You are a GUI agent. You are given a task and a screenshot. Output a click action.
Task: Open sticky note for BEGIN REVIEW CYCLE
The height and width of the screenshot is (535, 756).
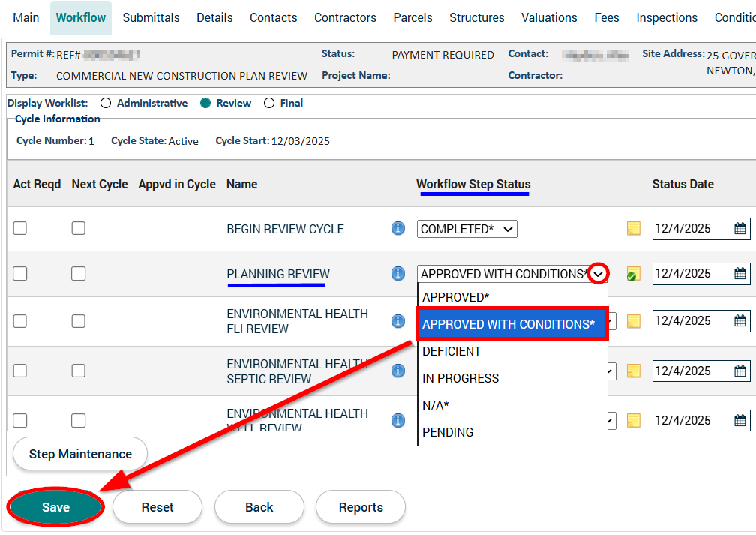pyautogui.click(x=633, y=229)
